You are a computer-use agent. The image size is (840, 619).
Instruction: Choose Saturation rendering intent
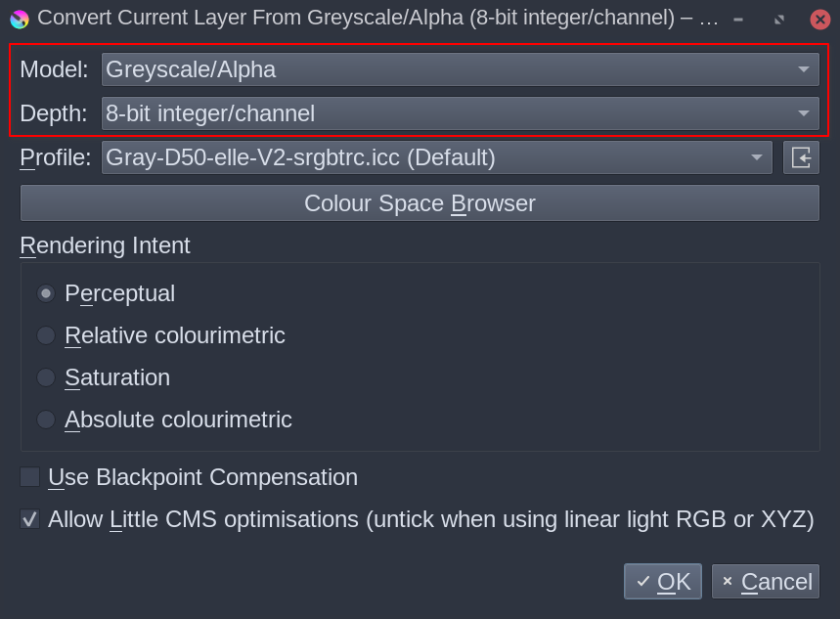coord(46,377)
